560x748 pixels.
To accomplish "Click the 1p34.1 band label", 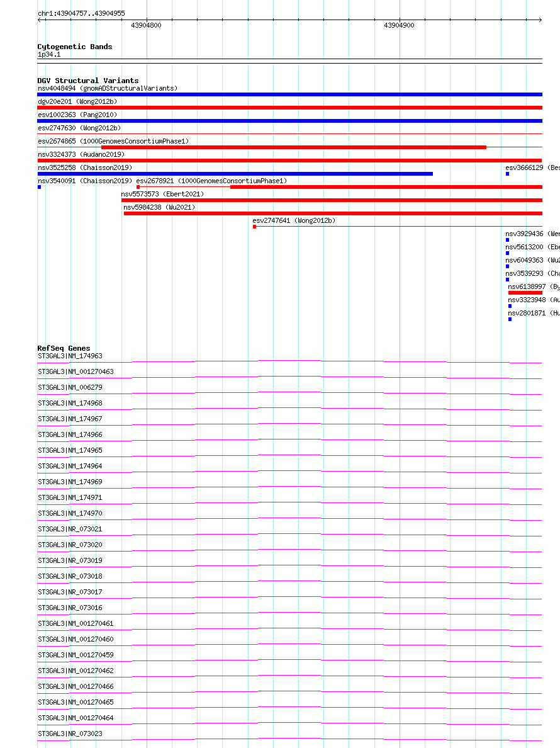I will 49,54.
